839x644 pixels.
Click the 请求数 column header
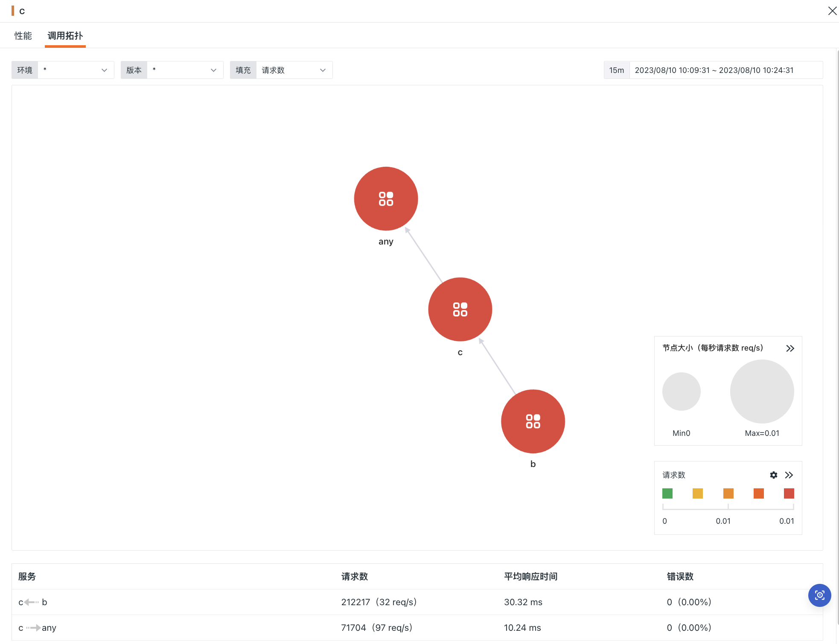pyautogui.click(x=354, y=577)
